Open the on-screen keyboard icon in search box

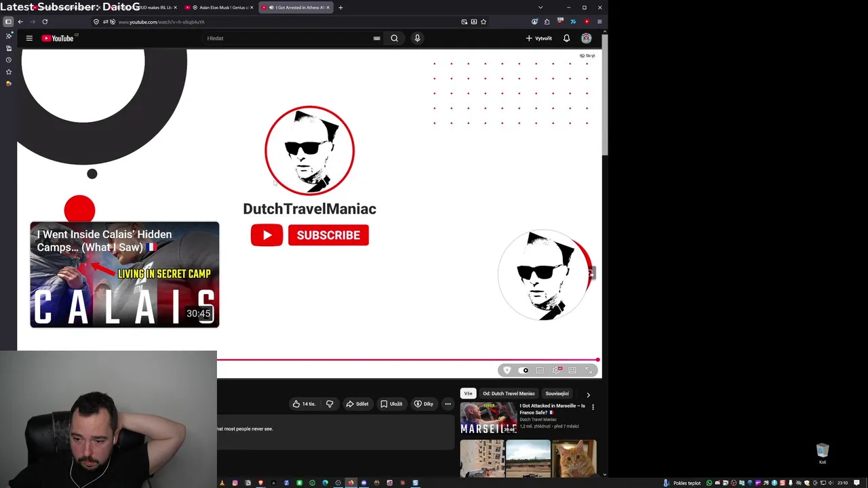point(376,38)
